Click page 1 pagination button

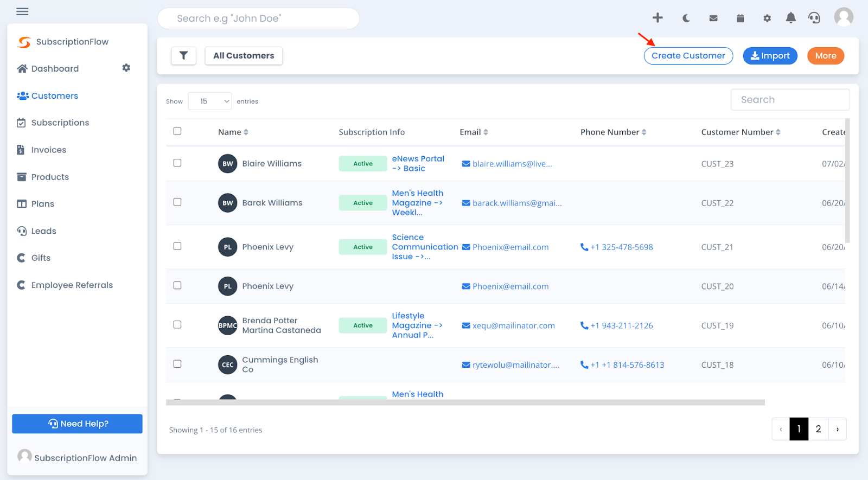[x=799, y=429]
